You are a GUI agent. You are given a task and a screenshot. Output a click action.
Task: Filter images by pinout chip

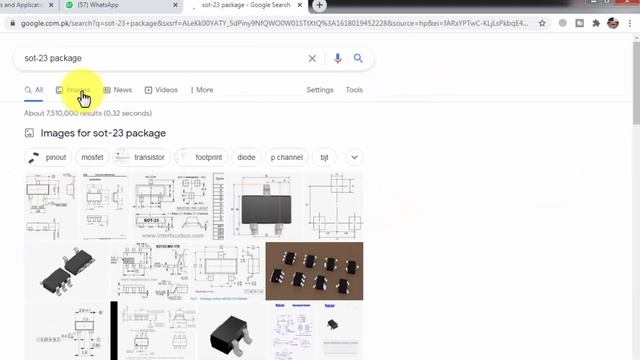pyautogui.click(x=48, y=157)
